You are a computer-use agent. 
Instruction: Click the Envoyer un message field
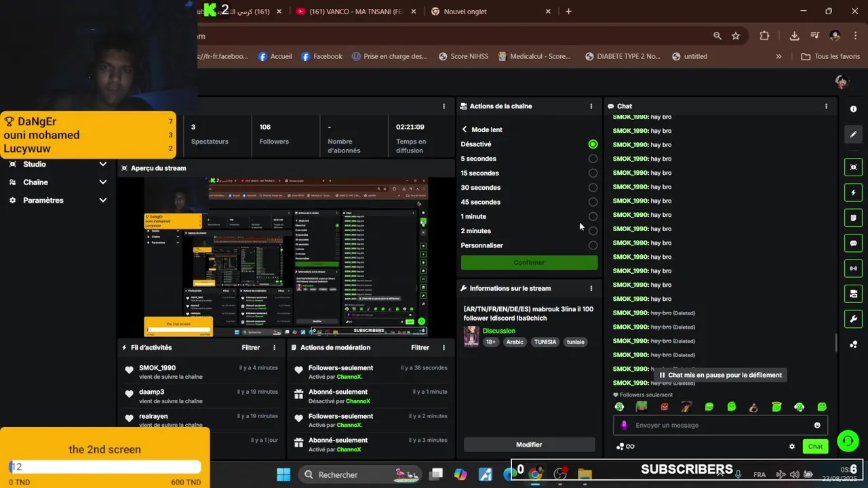[720, 425]
